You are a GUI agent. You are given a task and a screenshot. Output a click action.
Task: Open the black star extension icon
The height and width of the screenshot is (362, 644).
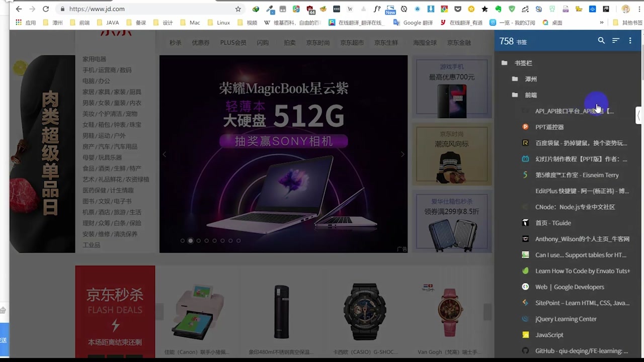(x=485, y=9)
